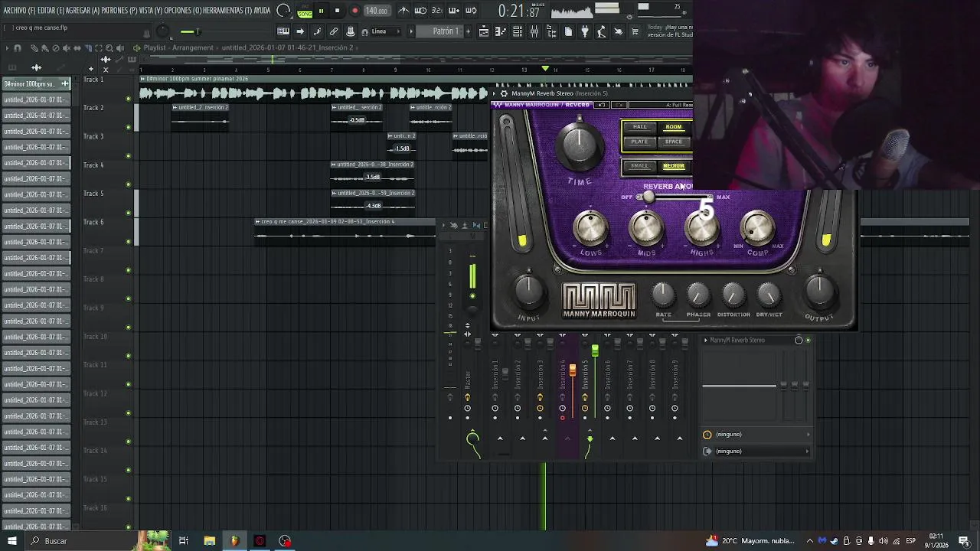Screen dimensions: 980x551
Task: Click the TIME knob in reverb
Action: 580,145
